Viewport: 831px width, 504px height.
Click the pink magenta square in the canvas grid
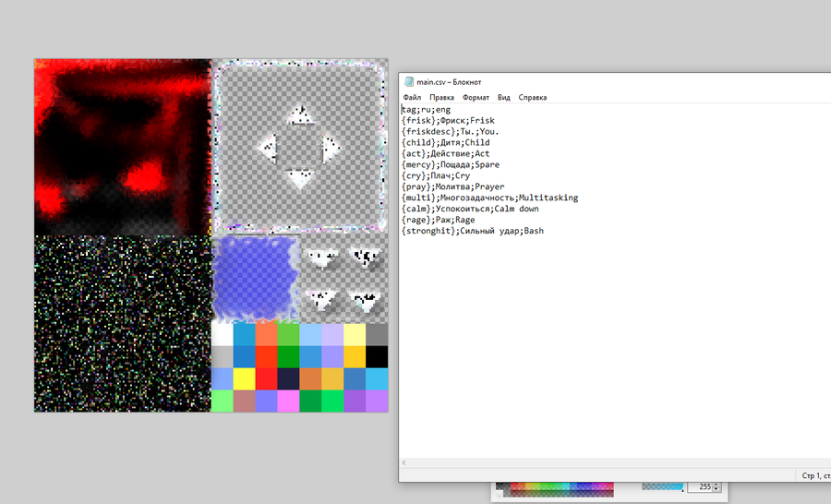click(288, 402)
